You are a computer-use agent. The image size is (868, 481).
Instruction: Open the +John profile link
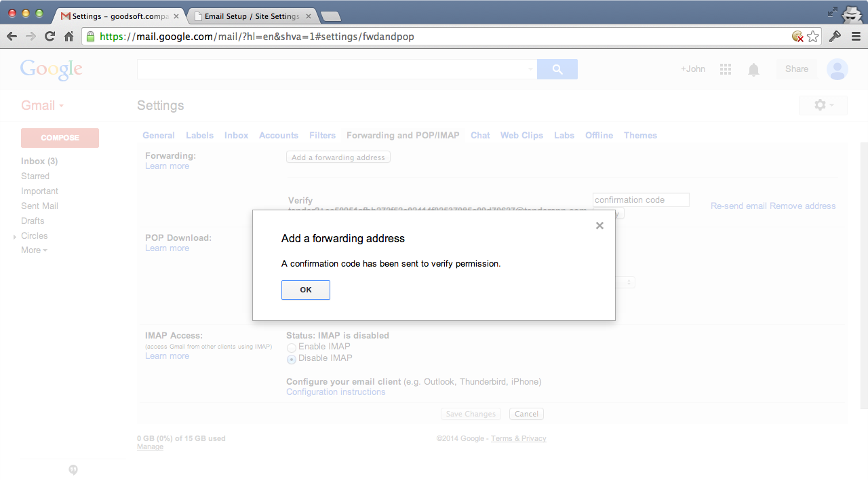pyautogui.click(x=693, y=69)
